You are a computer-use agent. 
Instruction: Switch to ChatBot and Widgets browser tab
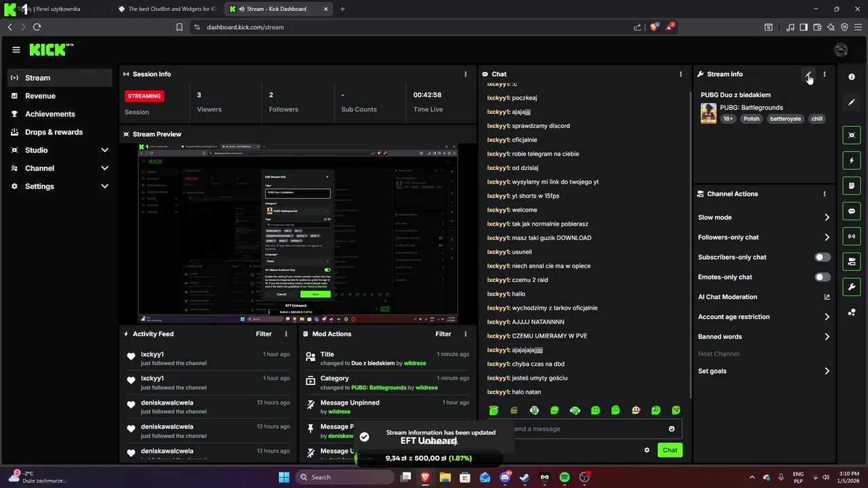click(x=167, y=9)
